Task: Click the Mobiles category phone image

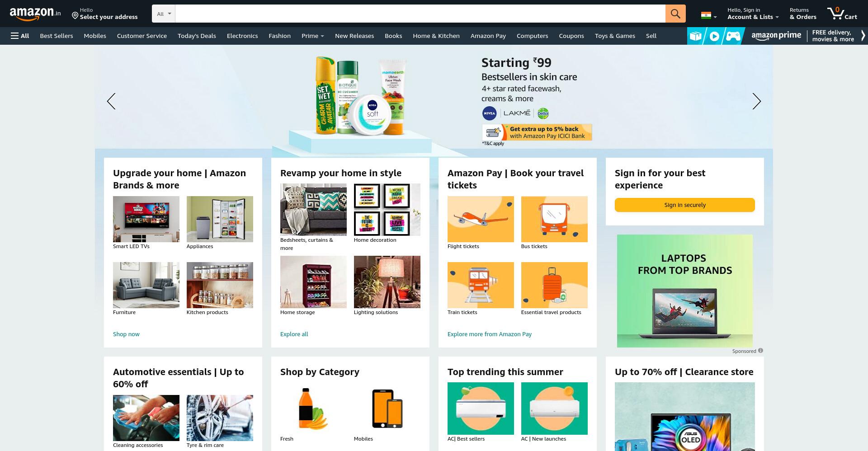Action: (387, 408)
